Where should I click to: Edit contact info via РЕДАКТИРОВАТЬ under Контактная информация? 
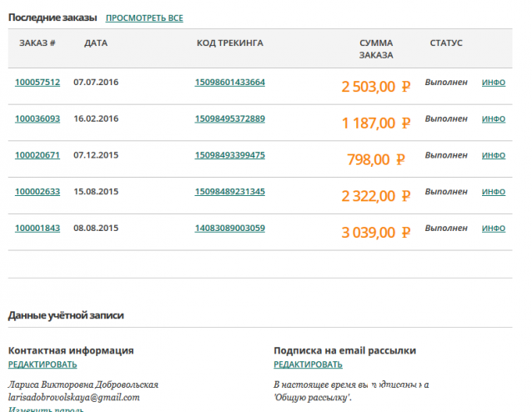click(x=43, y=364)
